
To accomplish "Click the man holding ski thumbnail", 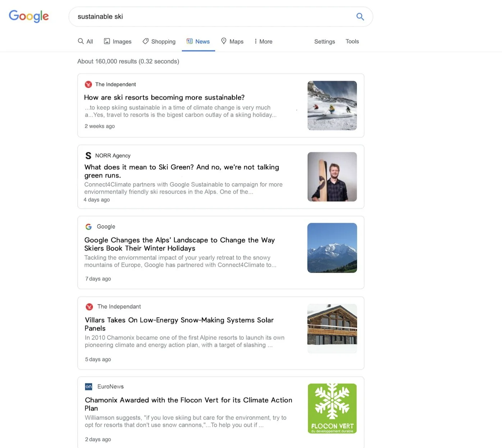I will tap(332, 177).
